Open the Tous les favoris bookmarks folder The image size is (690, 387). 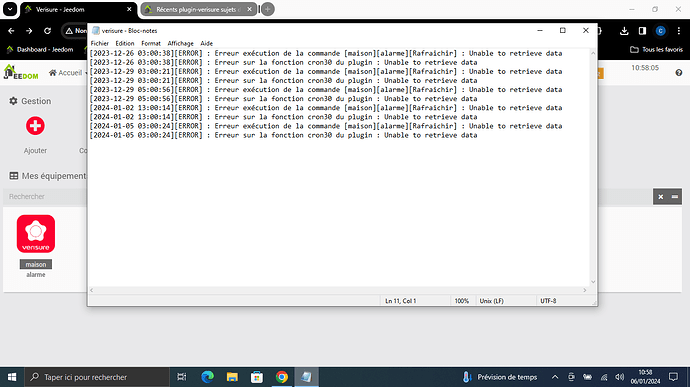656,49
